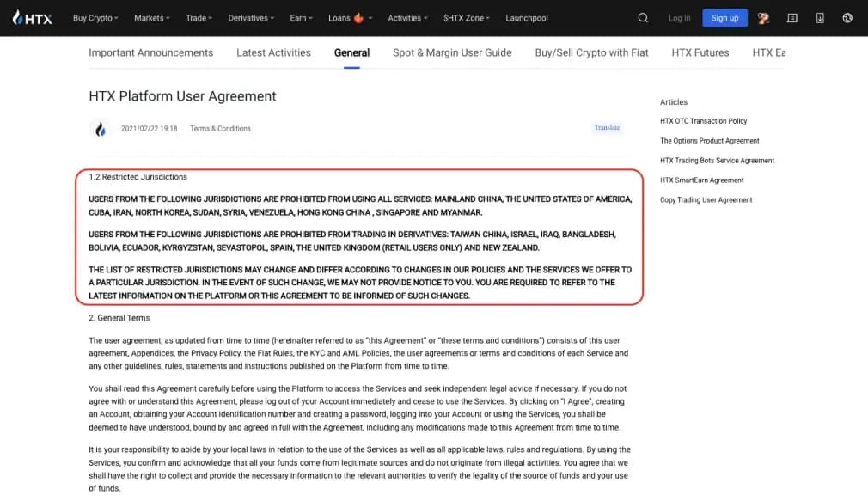Click the HTX author avatar icon
The width and height of the screenshot is (868, 501).
pos(101,129)
